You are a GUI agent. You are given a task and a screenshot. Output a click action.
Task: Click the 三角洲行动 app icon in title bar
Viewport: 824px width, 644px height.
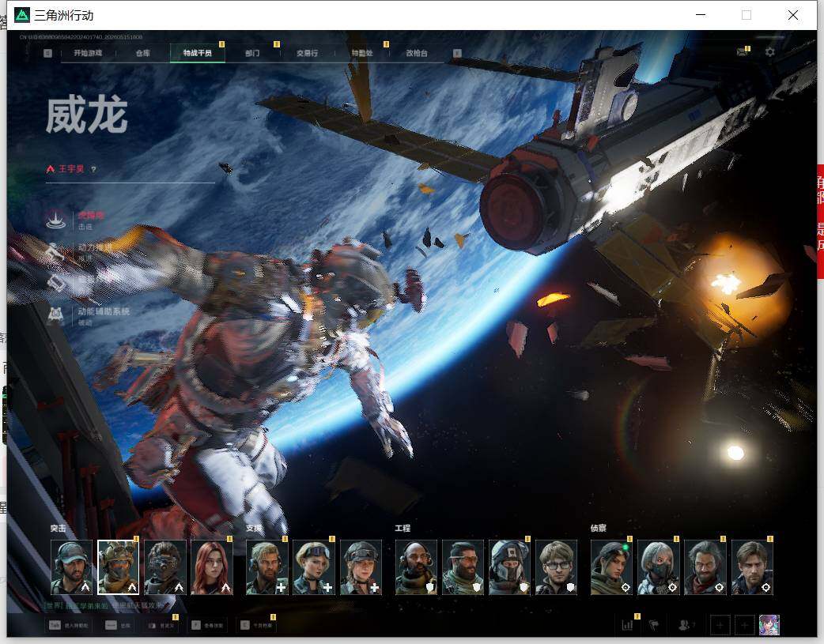point(22,15)
